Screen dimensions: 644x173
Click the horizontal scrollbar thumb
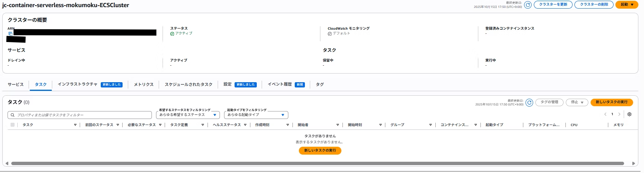pyautogui.click(x=318, y=164)
